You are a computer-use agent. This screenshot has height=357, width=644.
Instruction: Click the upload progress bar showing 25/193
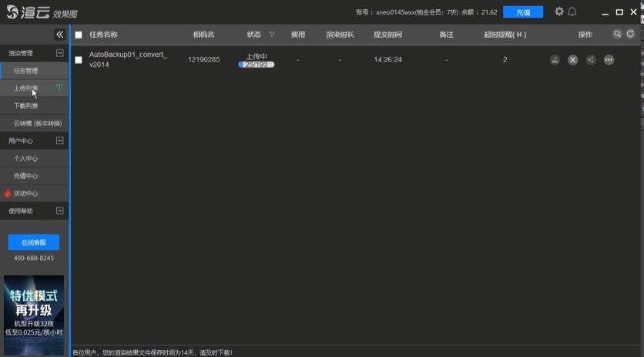(x=256, y=65)
